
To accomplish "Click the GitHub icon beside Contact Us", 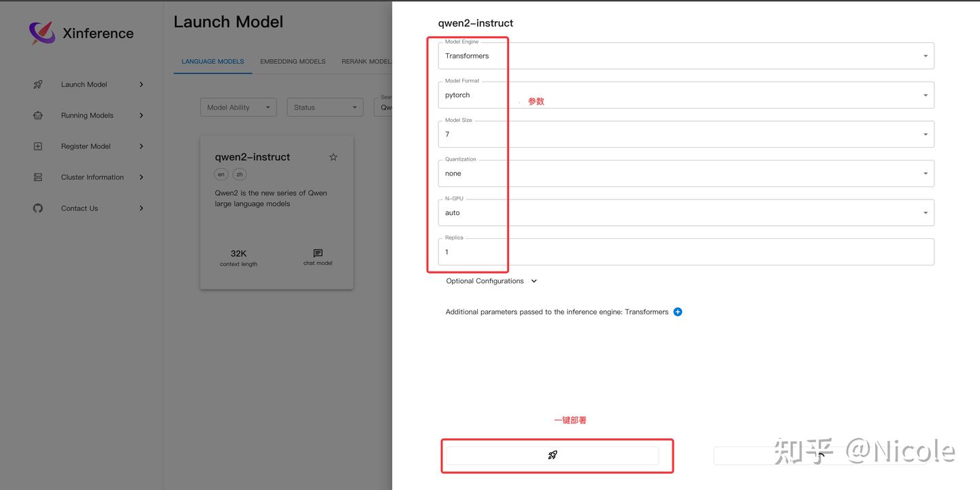I will pyautogui.click(x=38, y=208).
